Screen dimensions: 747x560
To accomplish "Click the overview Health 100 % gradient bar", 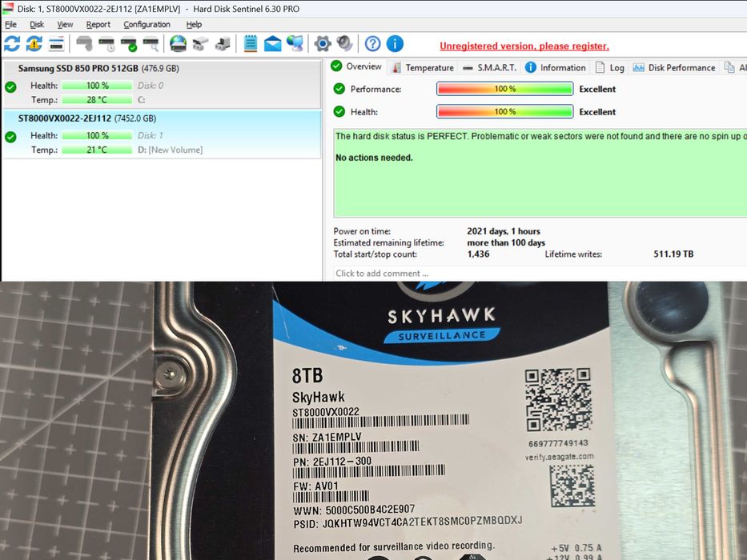I will click(x=505, y=112).
